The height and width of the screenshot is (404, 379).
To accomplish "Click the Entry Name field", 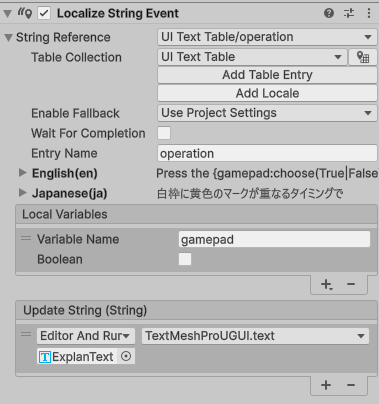I will click(267, 153).
